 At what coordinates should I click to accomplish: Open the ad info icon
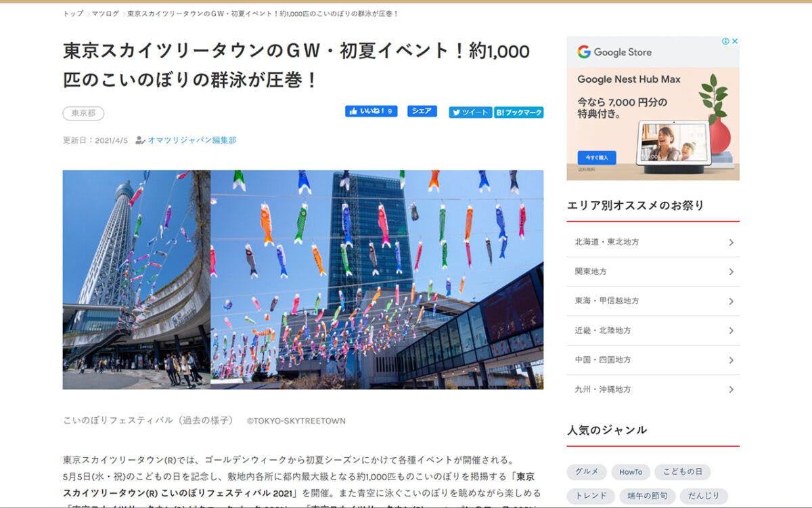(x=725, y=41)
